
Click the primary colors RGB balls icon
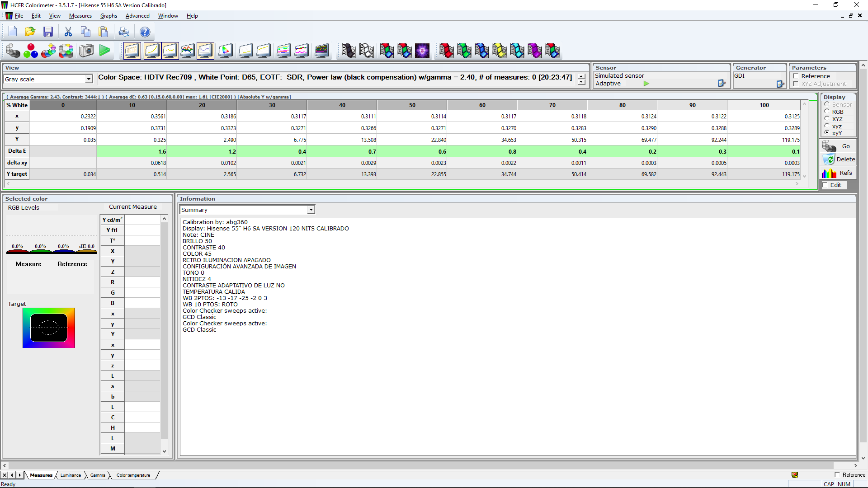pyautogui.click(x=31, y=51)
